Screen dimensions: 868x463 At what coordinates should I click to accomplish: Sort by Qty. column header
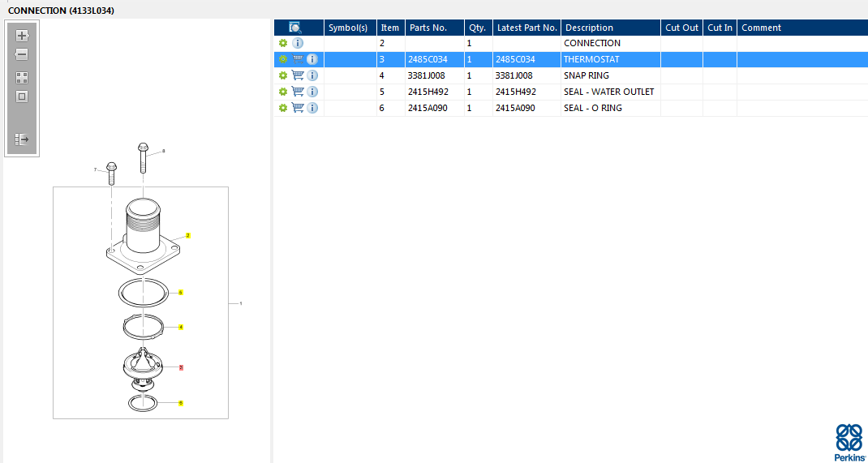(x=479, y=28)
